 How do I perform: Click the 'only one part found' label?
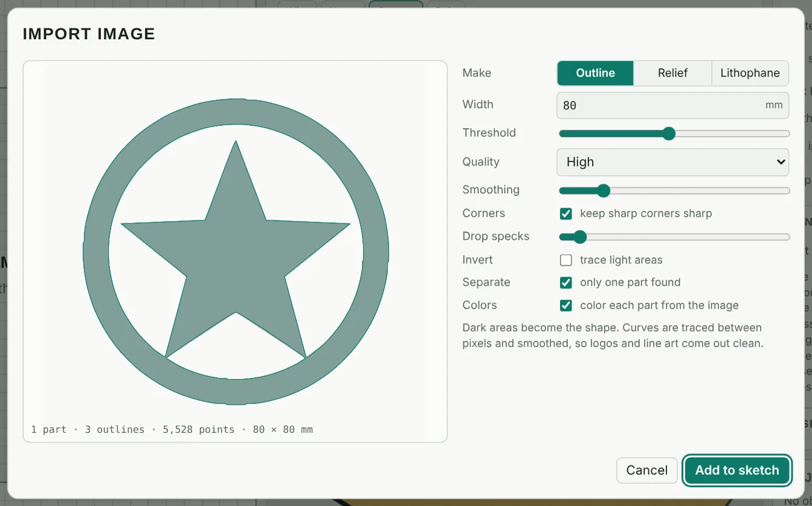(630, 283)
